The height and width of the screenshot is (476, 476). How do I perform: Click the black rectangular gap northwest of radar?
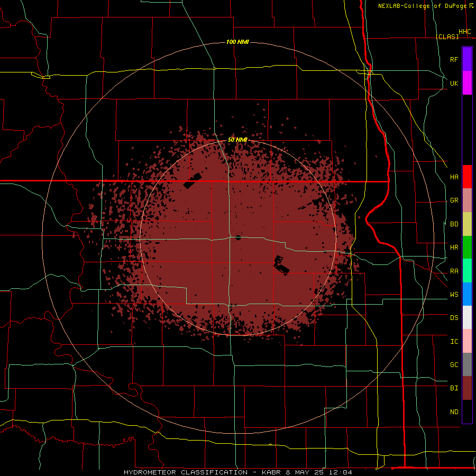(193, 181)
